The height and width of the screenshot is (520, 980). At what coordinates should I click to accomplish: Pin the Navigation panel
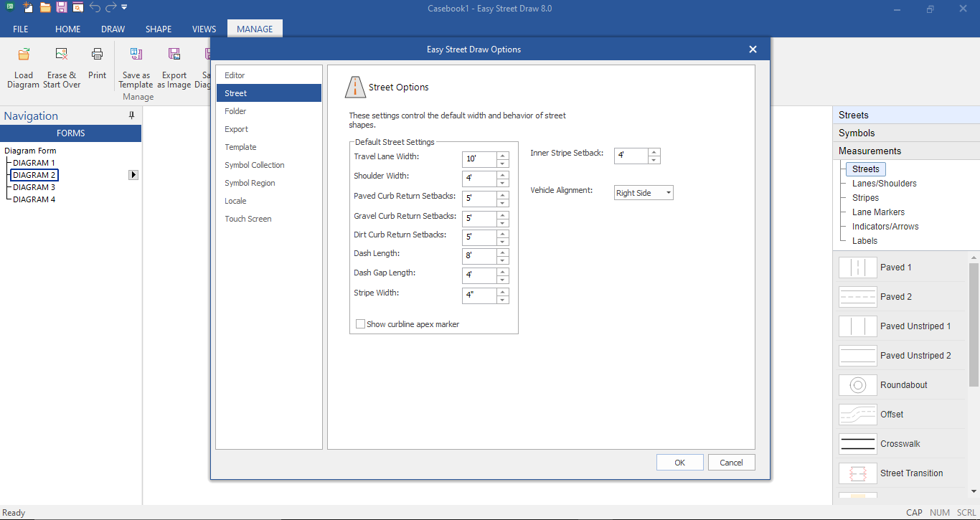(131, 115)
